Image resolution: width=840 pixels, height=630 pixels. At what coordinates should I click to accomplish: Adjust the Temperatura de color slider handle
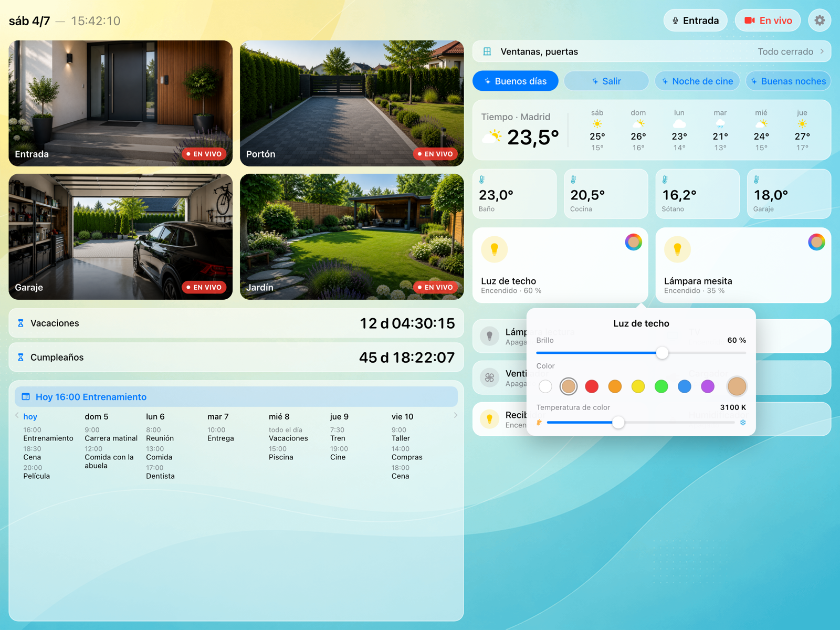click(618, 422)
